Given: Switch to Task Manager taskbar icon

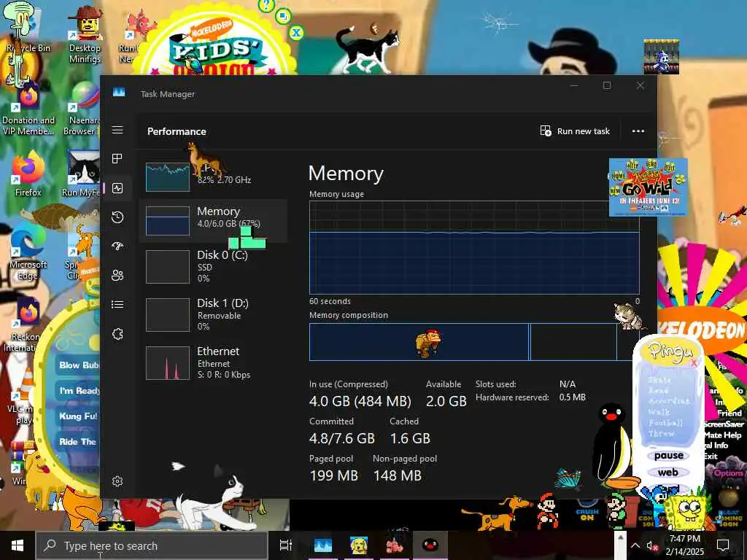Looking at the screenshot, I should click(x=323, y=545).
